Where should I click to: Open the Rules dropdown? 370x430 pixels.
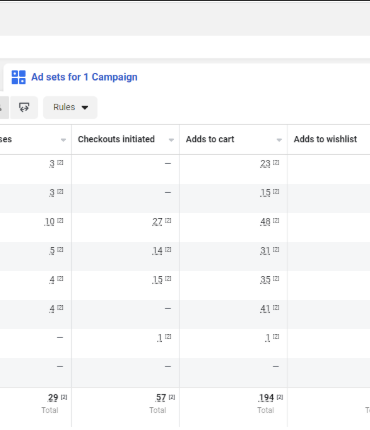[70, 107]
